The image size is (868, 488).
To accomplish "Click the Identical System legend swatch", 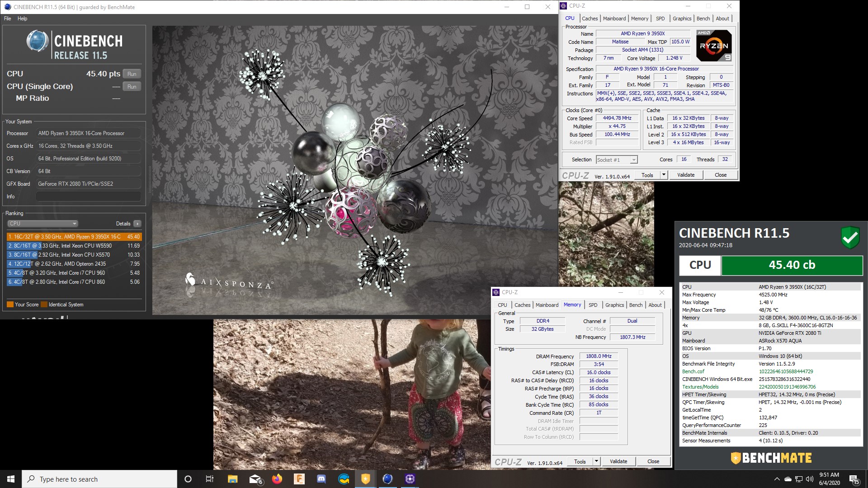I will coord(44,305).
